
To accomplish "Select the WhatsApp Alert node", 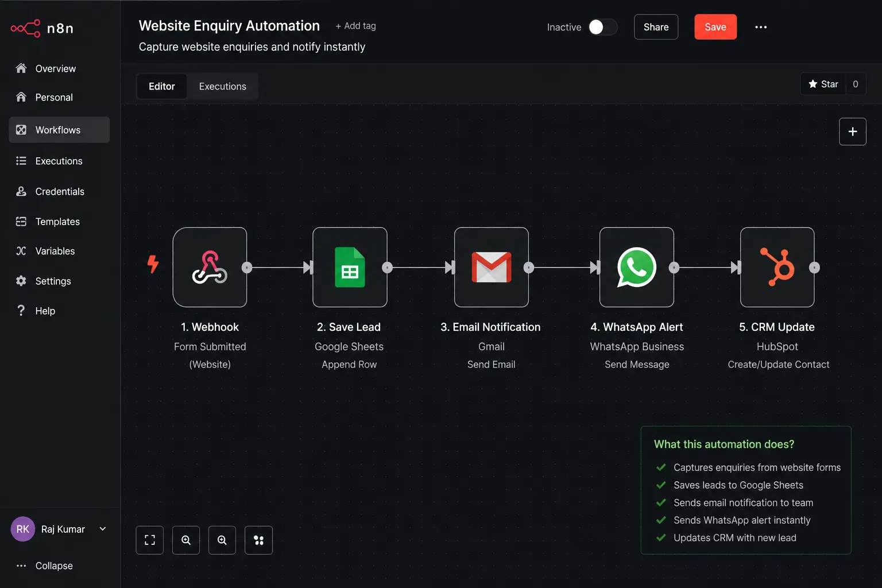I will 637,267.
